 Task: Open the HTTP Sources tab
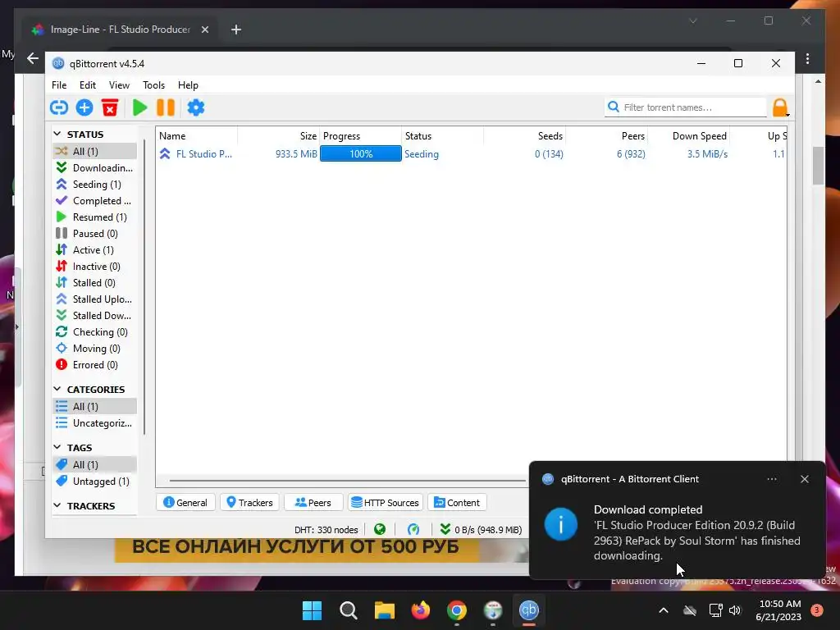tap(386, 503)
